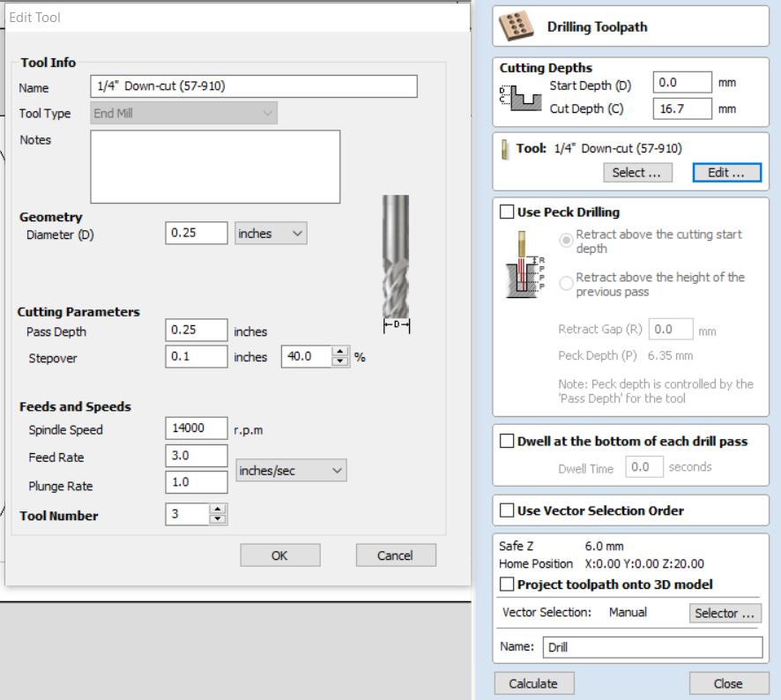781x700 pixels.
Task: Click the Tool Number field
Action: click(187, 514)
